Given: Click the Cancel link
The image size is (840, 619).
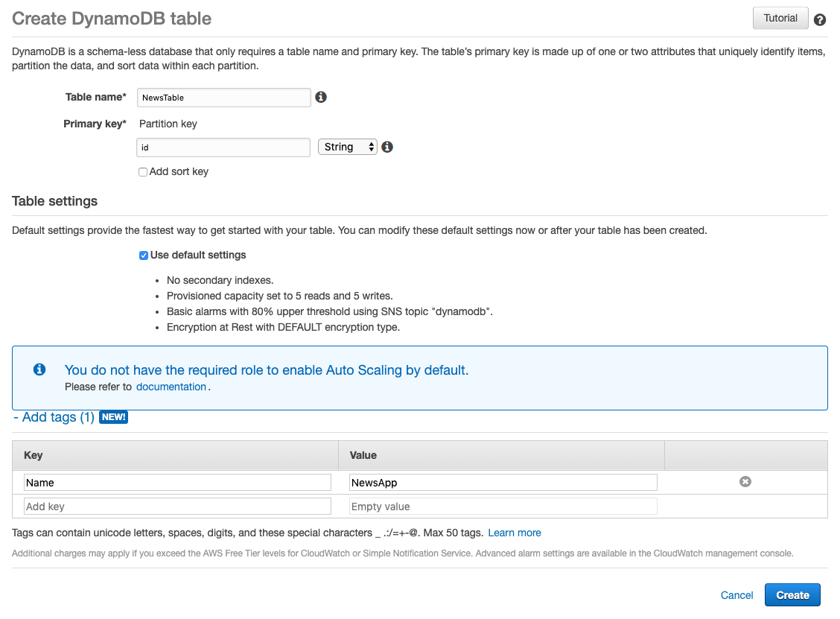Looking at the screenshot, I should [736, 595].
